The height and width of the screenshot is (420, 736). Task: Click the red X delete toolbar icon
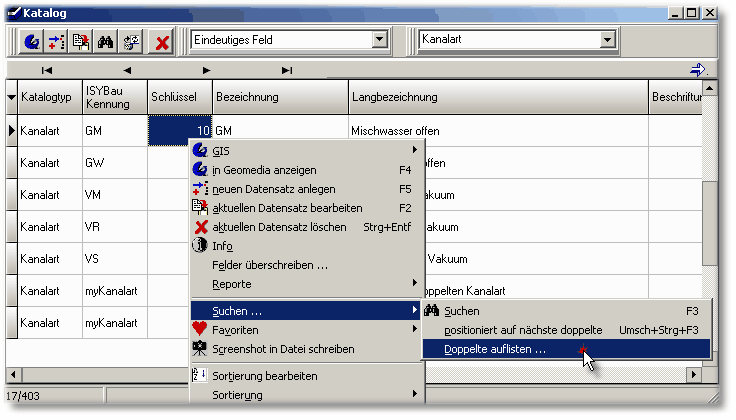pos(162,43)
